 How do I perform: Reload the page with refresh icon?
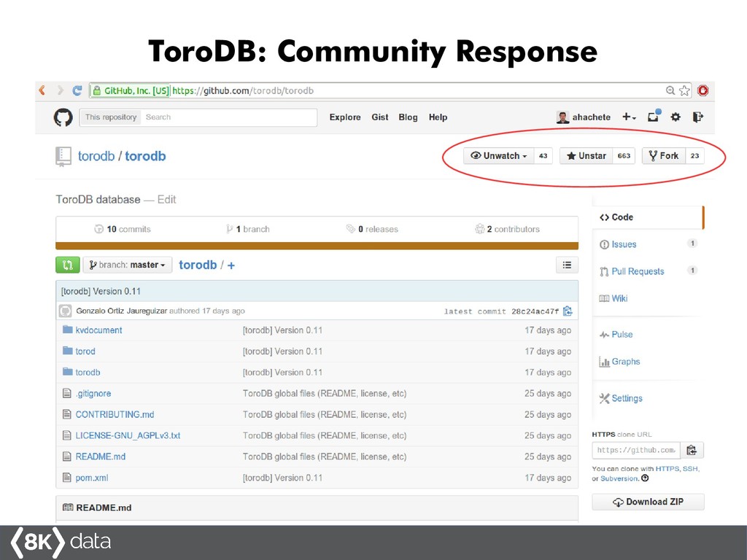(x=77, y=90)
